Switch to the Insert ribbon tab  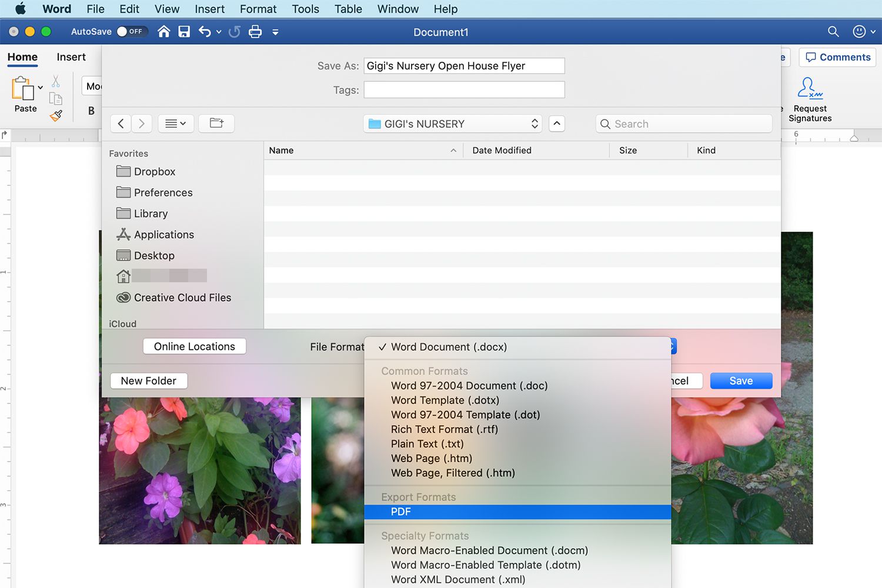coord(71,57)
